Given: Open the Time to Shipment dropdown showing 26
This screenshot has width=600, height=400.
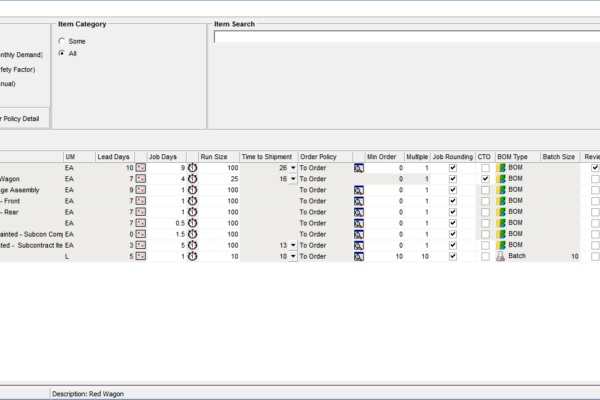Looking at the screenshot, I should 293,168.
